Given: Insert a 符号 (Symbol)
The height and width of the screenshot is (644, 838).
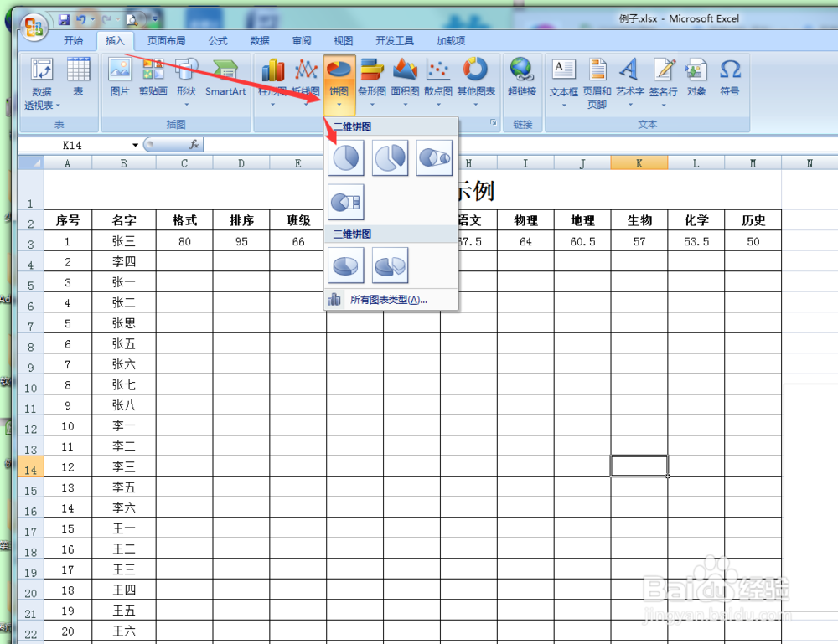Looking at the screenshot, I should (x=730, y=78).
